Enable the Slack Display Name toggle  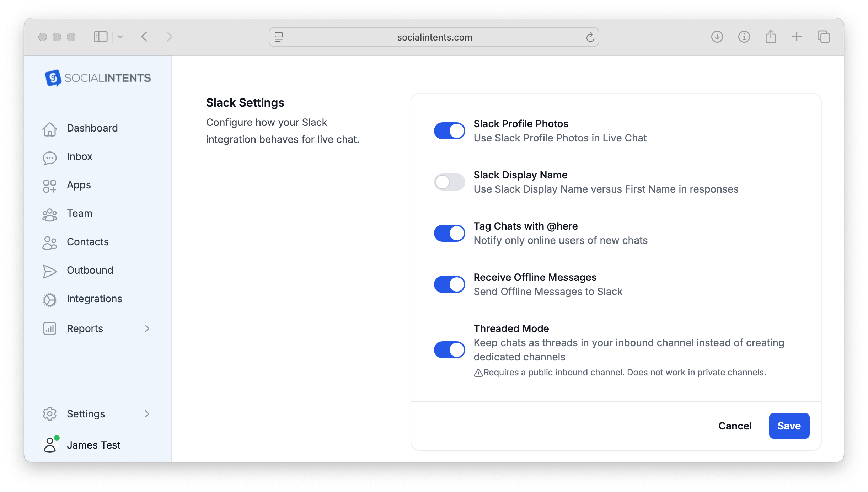pyautogui.click(x=449, y=182)
